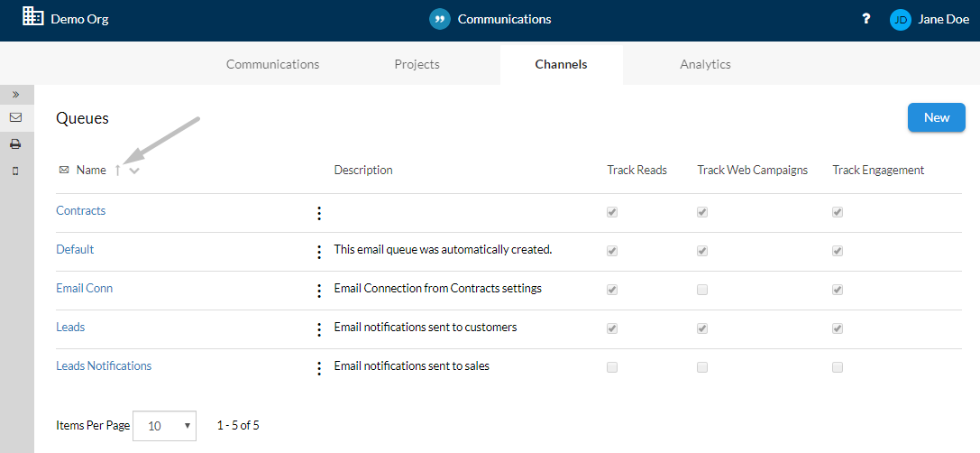
Task: Open the three-dot menu for Leads row
Action: pos(319,329)
